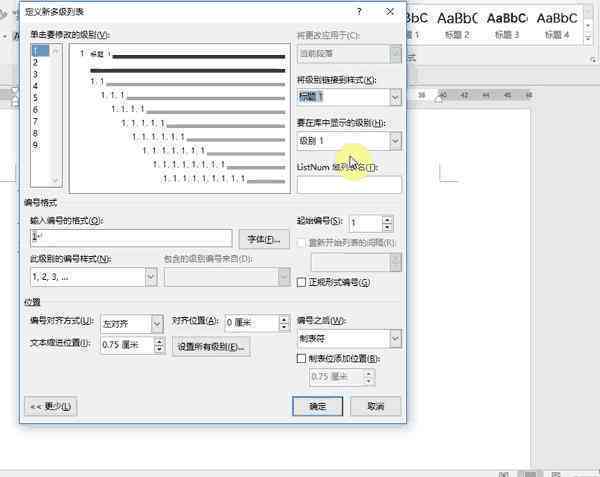Toggle the 重新开始列表的间隔 checkbox
Image resolution: width=600 pixels, height=477 pixels.
click(x=301, y=243)
